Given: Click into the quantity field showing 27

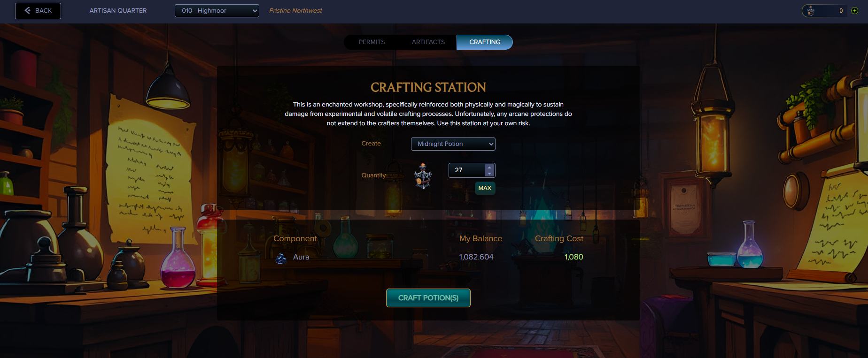Looking at the screenshot, I should (x=467, y=170).
